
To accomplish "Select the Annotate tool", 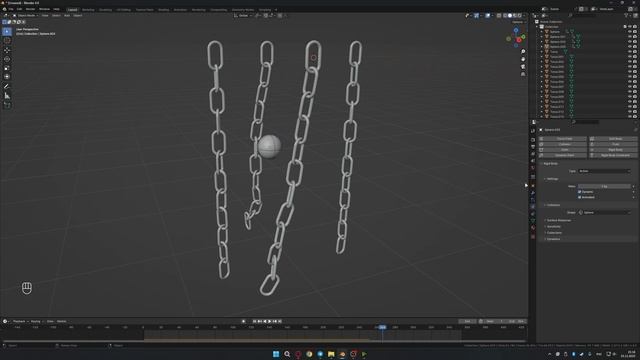I will pos(7,87).
